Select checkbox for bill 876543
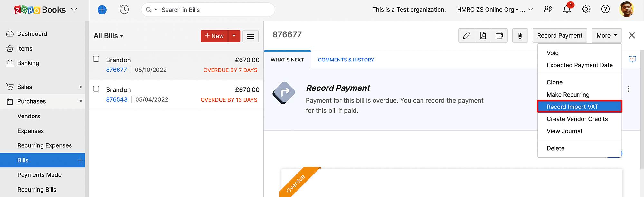 [96, 89]
